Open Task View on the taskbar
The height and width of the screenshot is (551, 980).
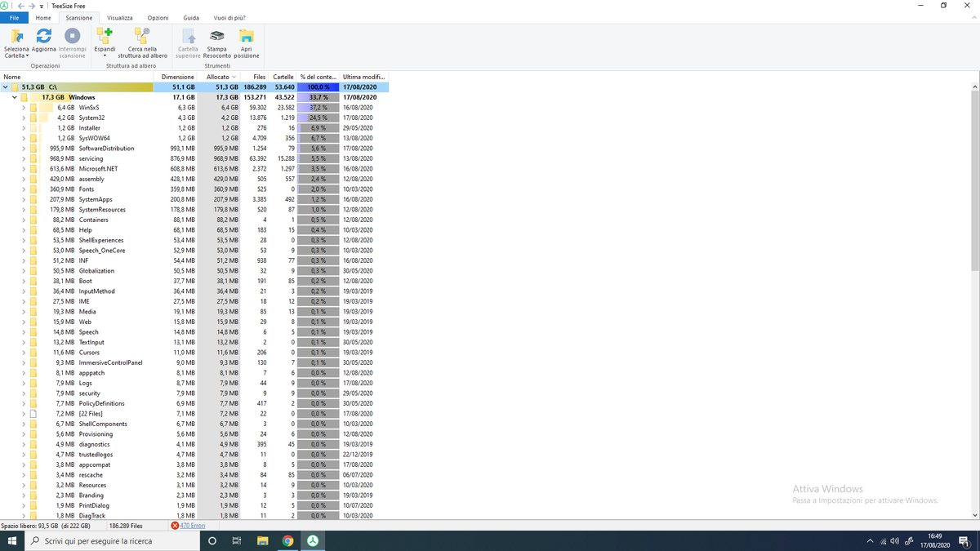237,540
